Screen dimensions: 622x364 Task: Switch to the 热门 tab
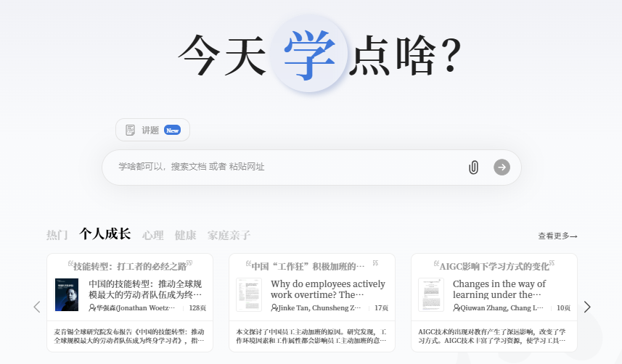[x=57, y=235]
